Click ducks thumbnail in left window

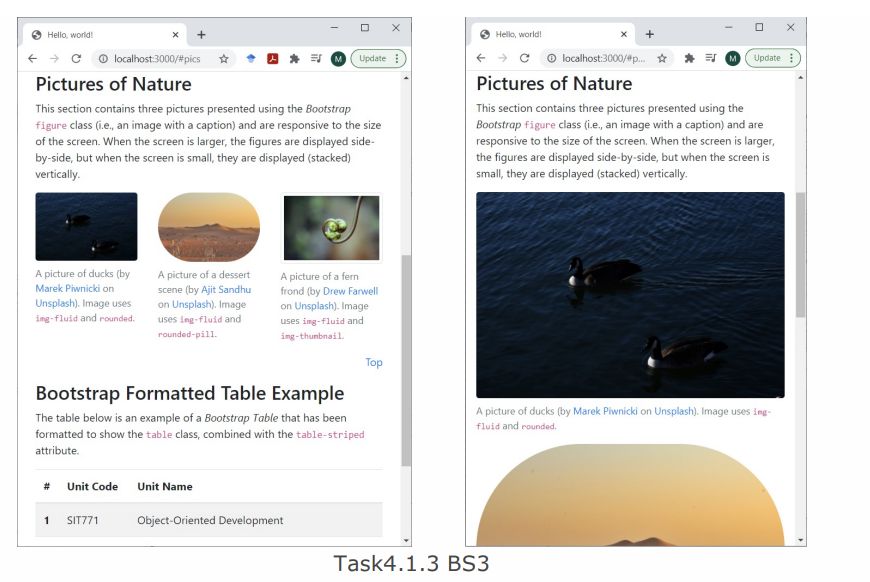point(87,226)
